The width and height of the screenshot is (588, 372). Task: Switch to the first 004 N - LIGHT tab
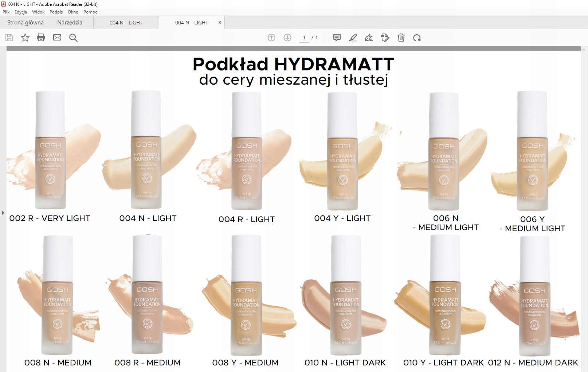pos(126,23)
